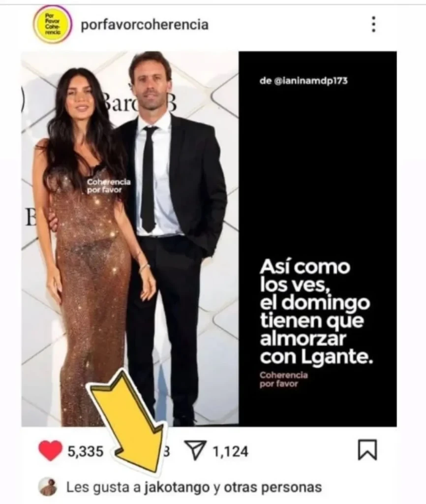This screenshot has height=504, width=426.
Task: Open the small liker avatar thumbnail
Action: click(48, 487)
